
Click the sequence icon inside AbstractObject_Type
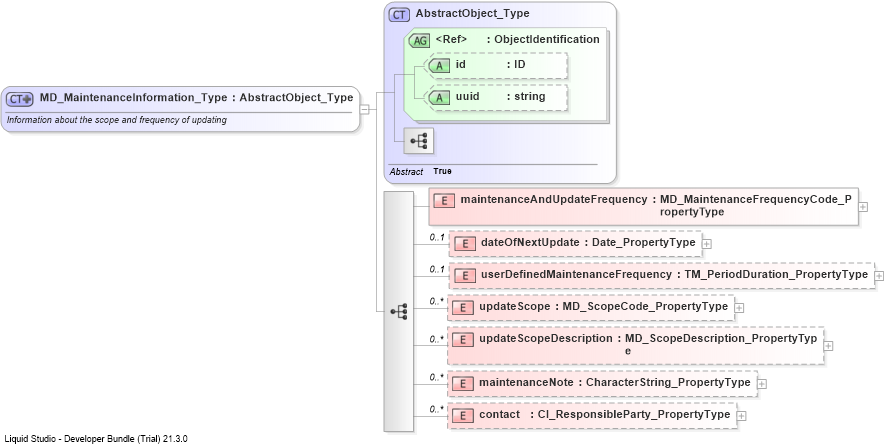[419, 140]
